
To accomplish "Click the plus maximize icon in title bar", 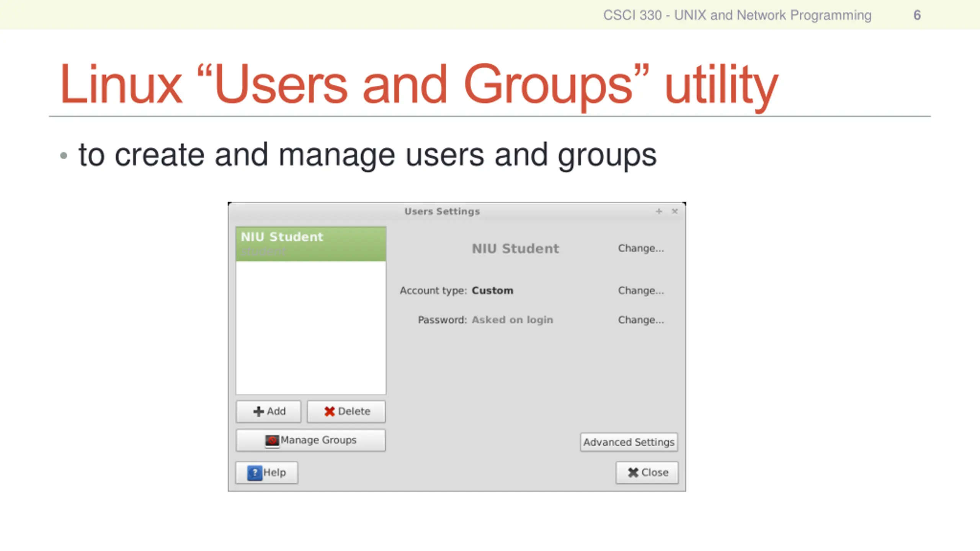I will tap(658, 211).
